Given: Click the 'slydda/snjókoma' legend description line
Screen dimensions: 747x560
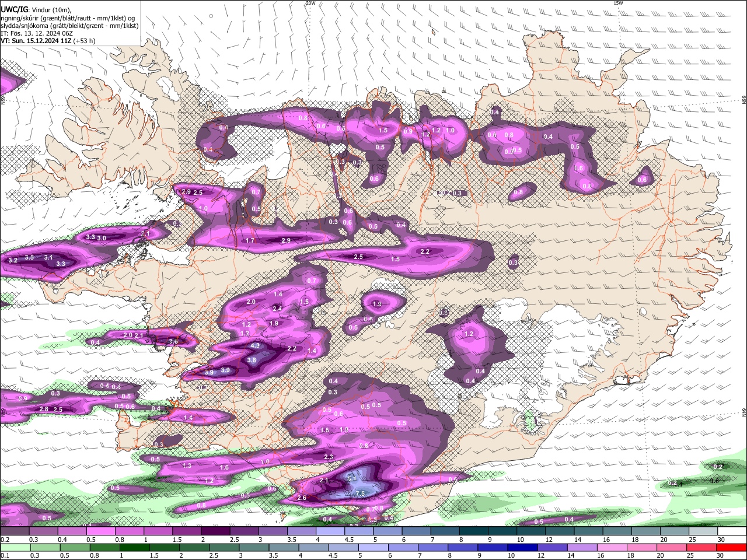Looking at the screenshot, I should tap(69, 26).
